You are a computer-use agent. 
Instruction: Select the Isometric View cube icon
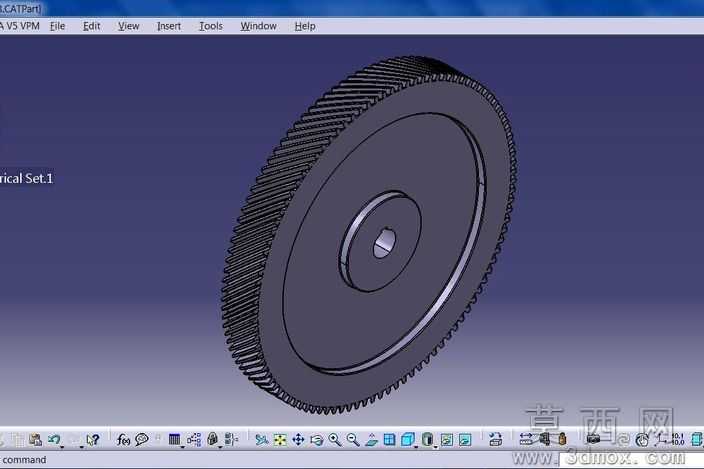[x=408, y=439]
